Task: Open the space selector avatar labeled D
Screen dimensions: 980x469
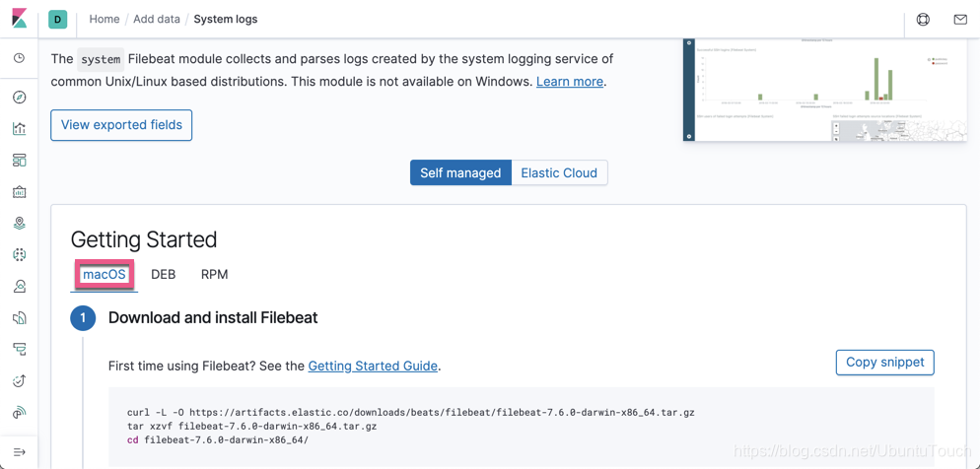Action: (x=57, y=20)
